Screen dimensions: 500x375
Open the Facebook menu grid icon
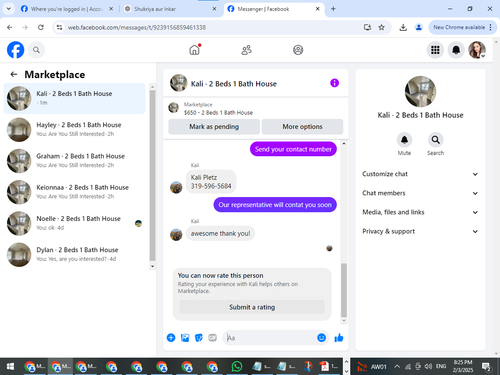[x=435, y=50]
